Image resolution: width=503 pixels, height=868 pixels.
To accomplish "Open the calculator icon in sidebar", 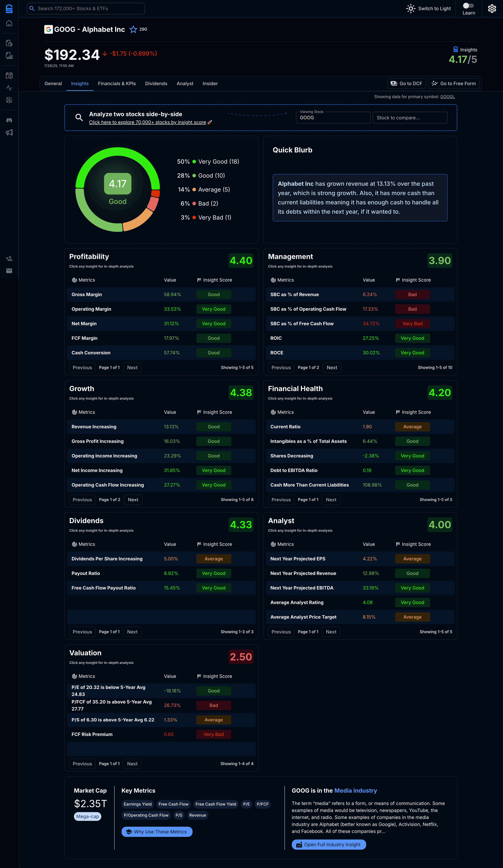I will pos(9,100).
